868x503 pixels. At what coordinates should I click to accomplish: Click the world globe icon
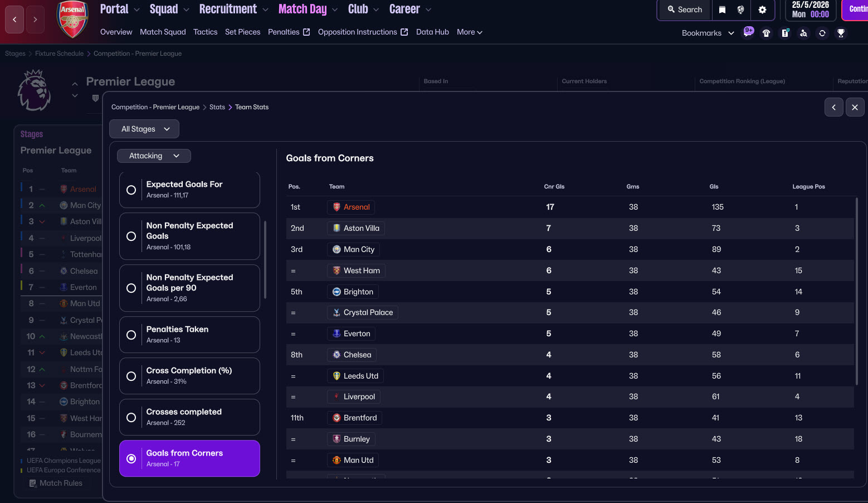click(x=740, y=9)
